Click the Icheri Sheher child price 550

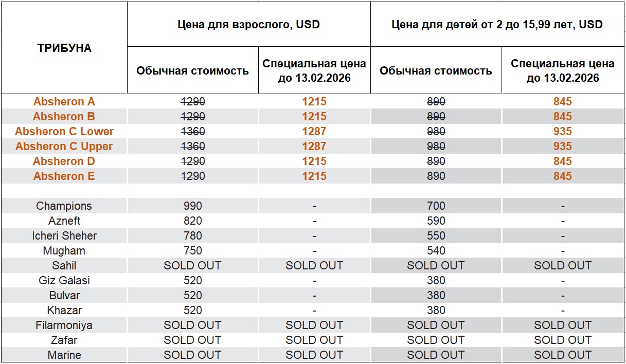[x=436, y=236]
